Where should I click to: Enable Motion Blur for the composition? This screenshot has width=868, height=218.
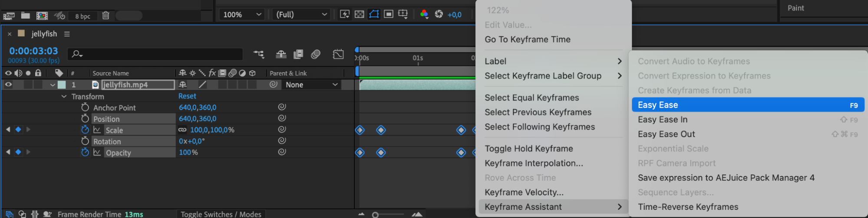[x=316, y=54]
